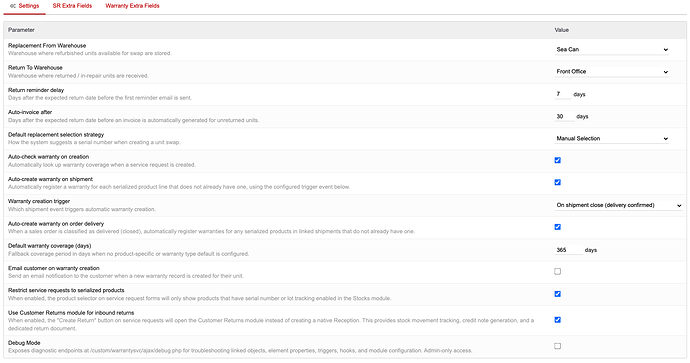Click 'Fallback coverage period' description text
690x363 pixels.
tap(128, 254)
